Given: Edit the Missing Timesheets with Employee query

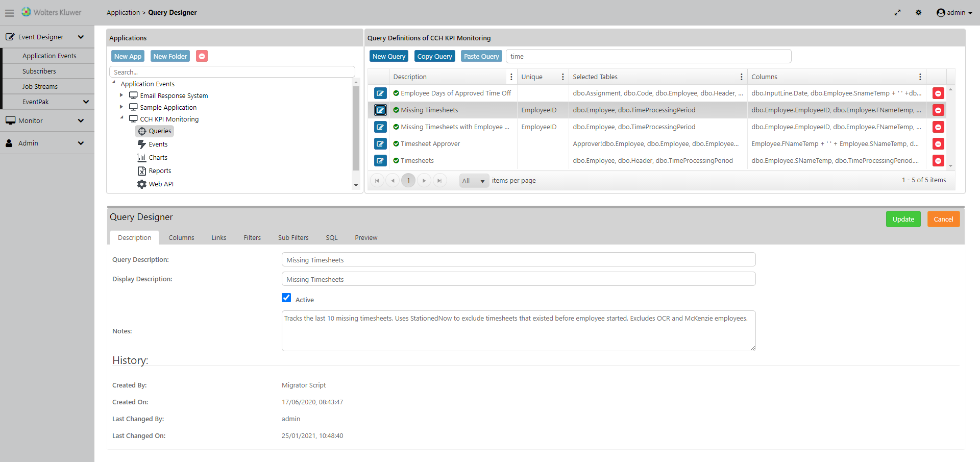Looking at the screenshot, I should (380, 127).
